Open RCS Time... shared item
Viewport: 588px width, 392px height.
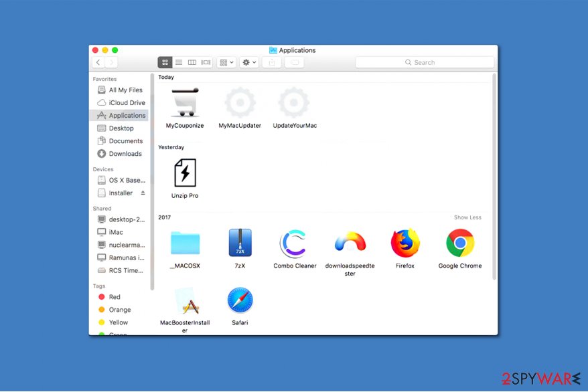(120, 270)
